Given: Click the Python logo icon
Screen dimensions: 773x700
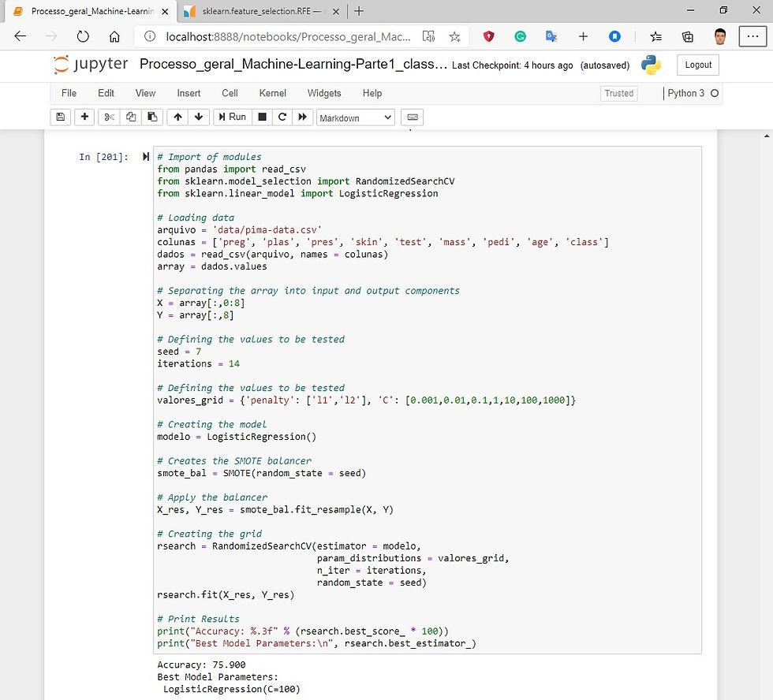Looking at the screenshot, I should 651,65.
